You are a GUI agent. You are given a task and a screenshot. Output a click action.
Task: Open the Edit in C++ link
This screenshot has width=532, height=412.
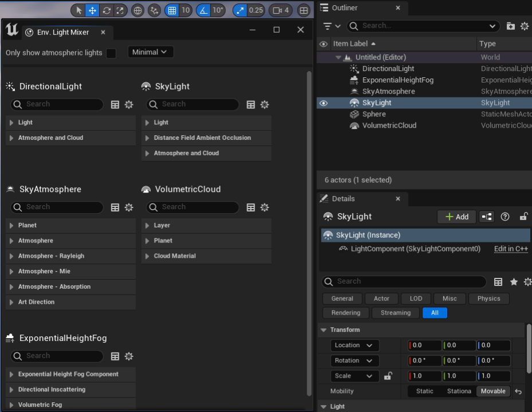pos(511,249)
